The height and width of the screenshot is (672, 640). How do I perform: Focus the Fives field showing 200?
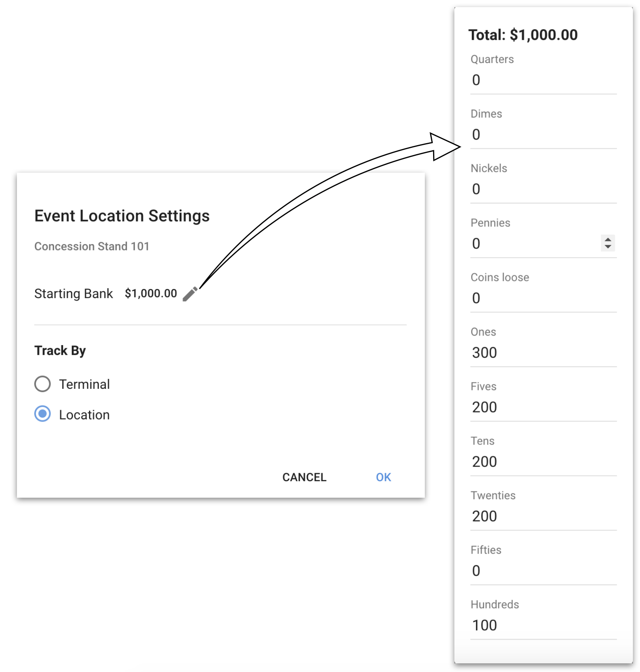543,407
